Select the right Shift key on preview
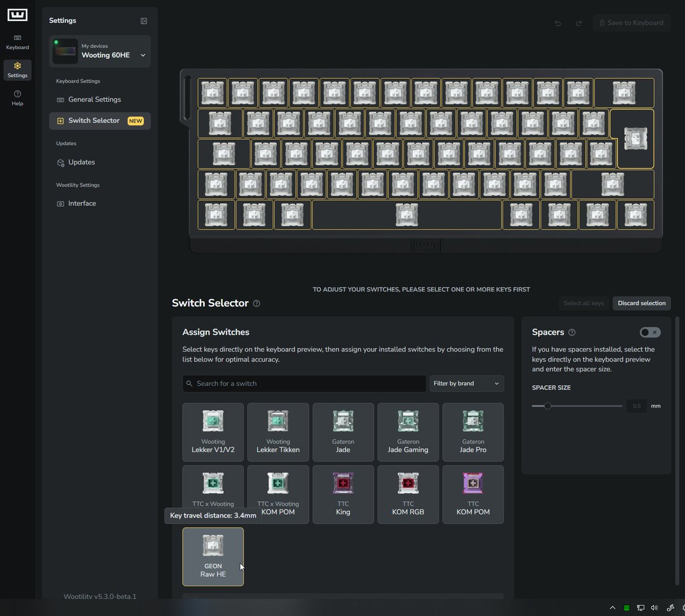This screenshot has width=685, height=616. [x=613, y=184]
